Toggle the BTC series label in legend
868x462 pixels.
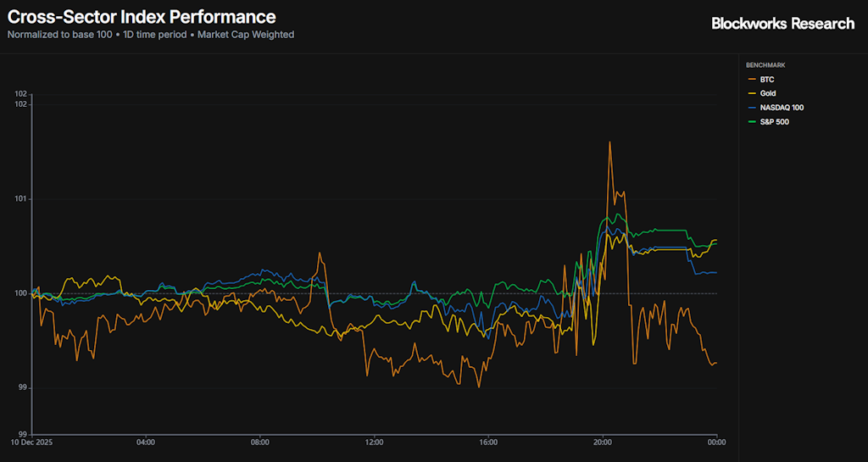pyautogui.click(x=767, y=79)
